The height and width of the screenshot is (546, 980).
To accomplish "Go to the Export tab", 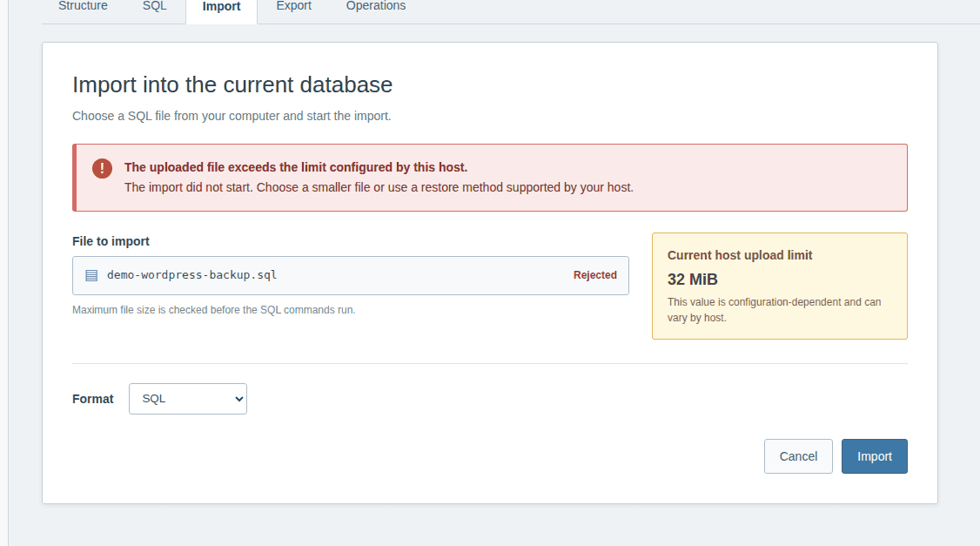I will coord(294,6).
